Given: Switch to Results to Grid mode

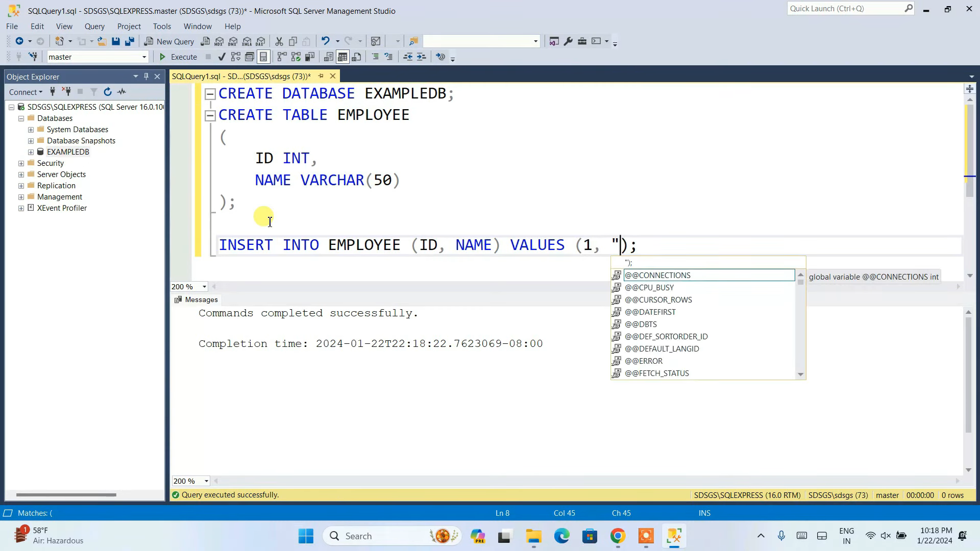Looking at the screenshot, I should tap(342, 57).
